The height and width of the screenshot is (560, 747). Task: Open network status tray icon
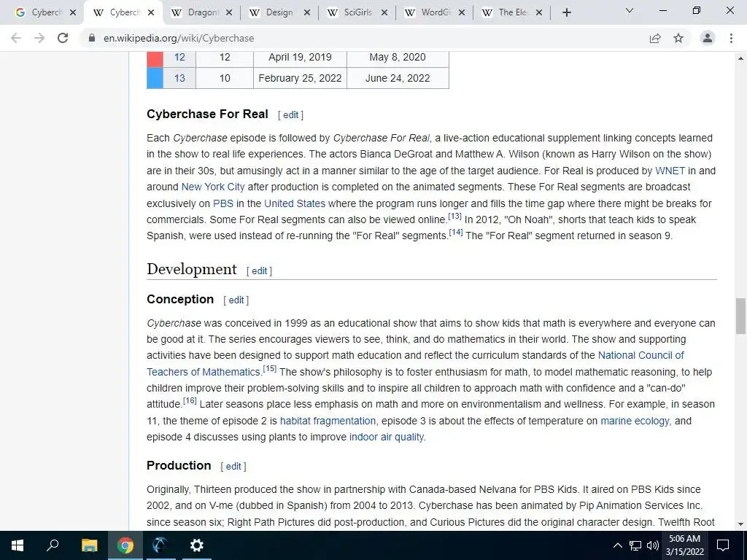point(635,545)
